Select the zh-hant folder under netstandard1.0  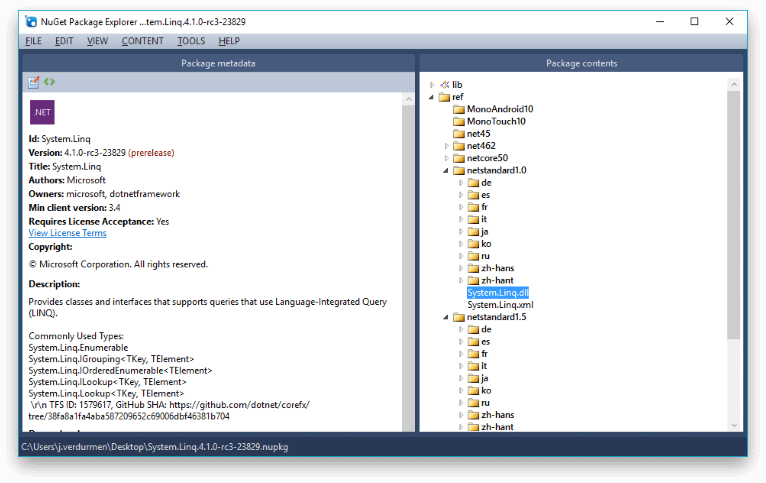pyautogui.click(x=497, y=280)
